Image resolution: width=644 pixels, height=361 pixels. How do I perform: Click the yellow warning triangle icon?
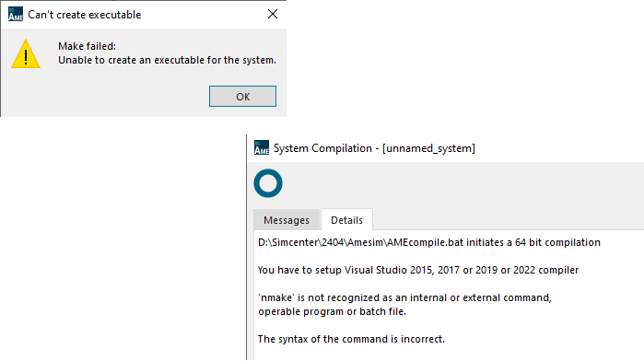point(26,53)
